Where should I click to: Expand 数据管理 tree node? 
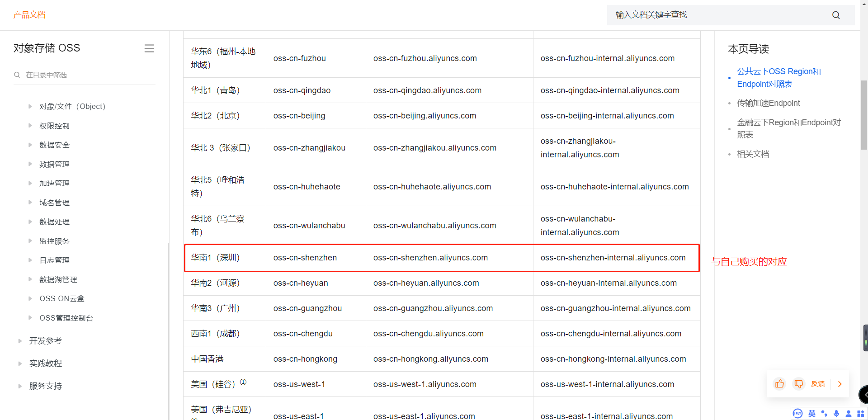30,164
